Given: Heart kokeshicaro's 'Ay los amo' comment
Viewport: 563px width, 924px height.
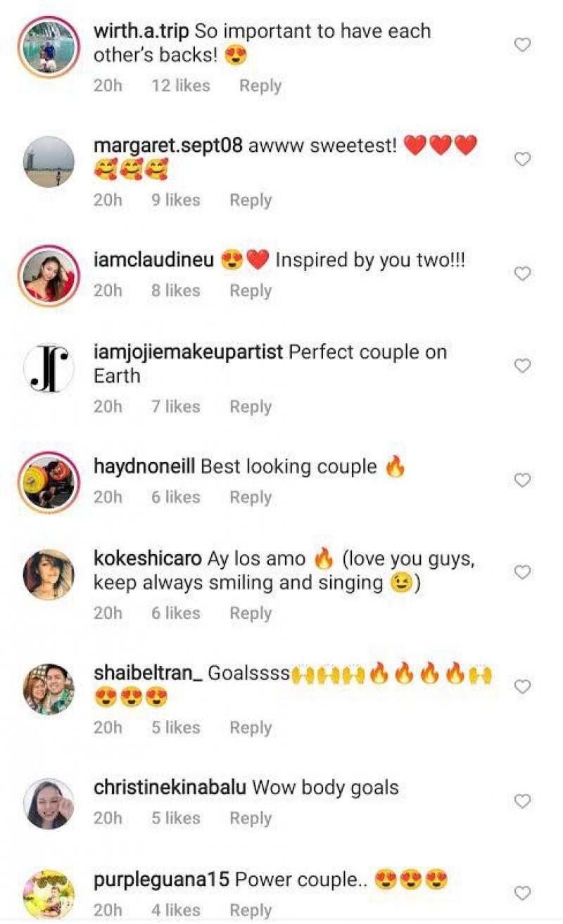Looking at the screenshot, I should point(522,572).
